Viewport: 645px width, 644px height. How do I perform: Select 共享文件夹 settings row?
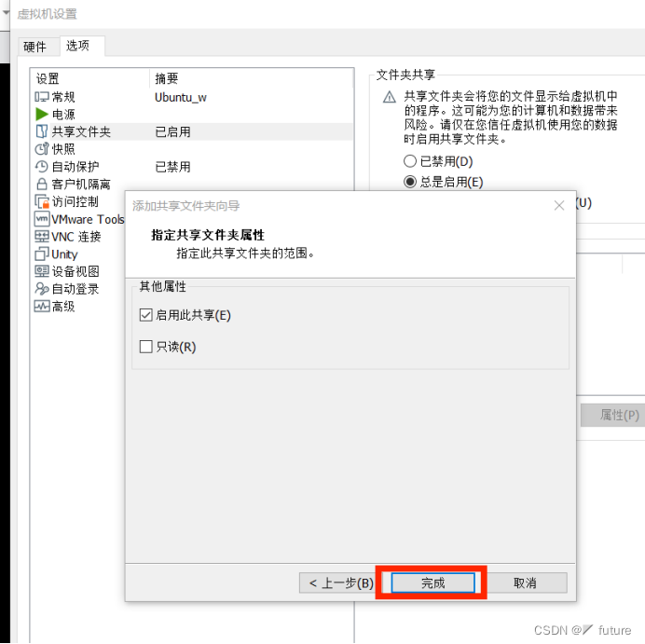pyautogui.click(x=192, y=131)
